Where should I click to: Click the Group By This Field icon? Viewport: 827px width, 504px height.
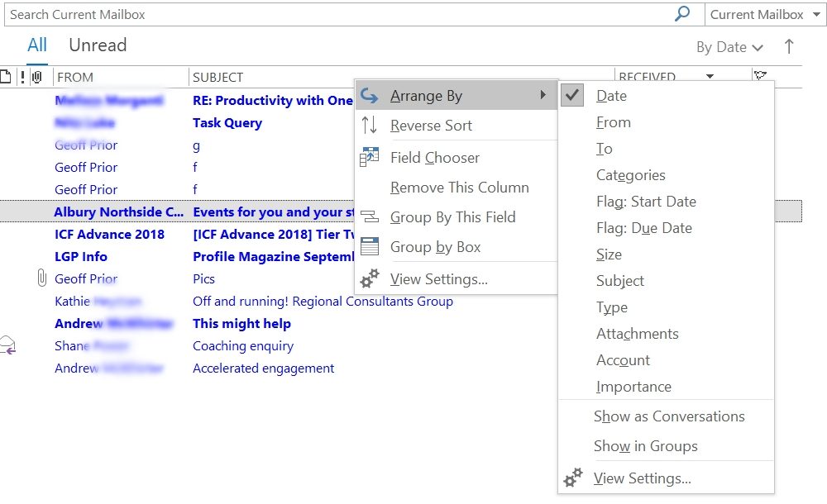pyautogui.click(x=369, y=216)
